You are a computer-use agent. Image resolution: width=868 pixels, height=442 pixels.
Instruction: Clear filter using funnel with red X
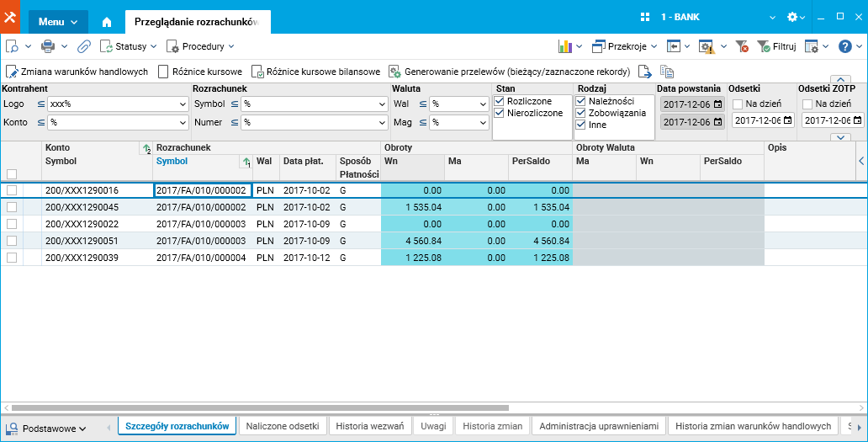[x=743, y=46]
